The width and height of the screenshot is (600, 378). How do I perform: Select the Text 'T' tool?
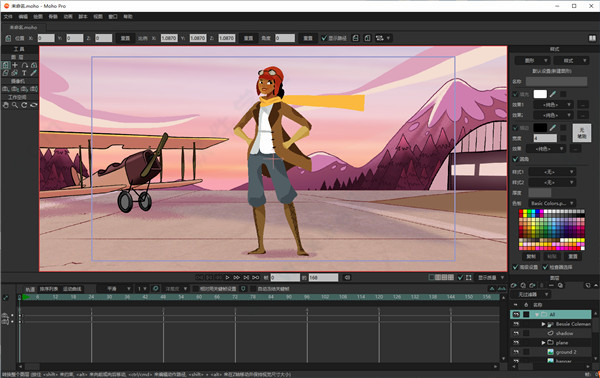pos(24,73)
